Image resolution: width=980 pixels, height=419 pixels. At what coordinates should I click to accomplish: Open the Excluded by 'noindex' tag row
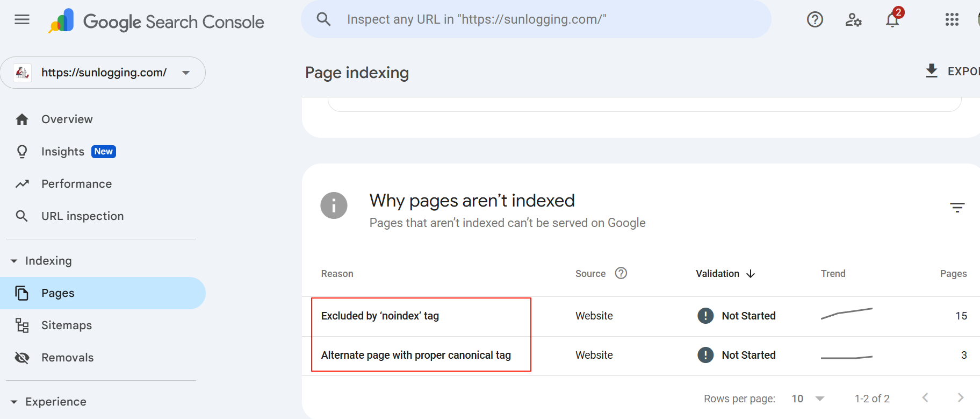[x=380, y=316]
